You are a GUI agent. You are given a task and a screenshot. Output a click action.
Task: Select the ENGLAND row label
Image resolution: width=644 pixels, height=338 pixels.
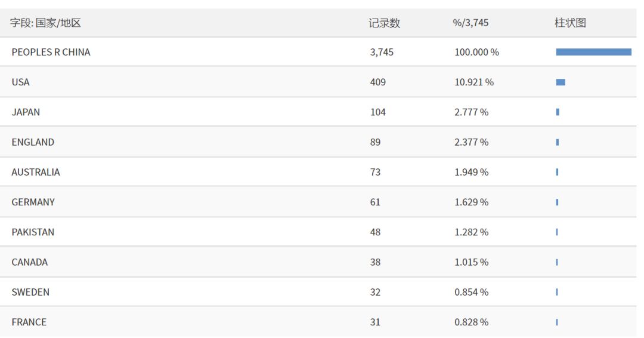tap(33, 142)
